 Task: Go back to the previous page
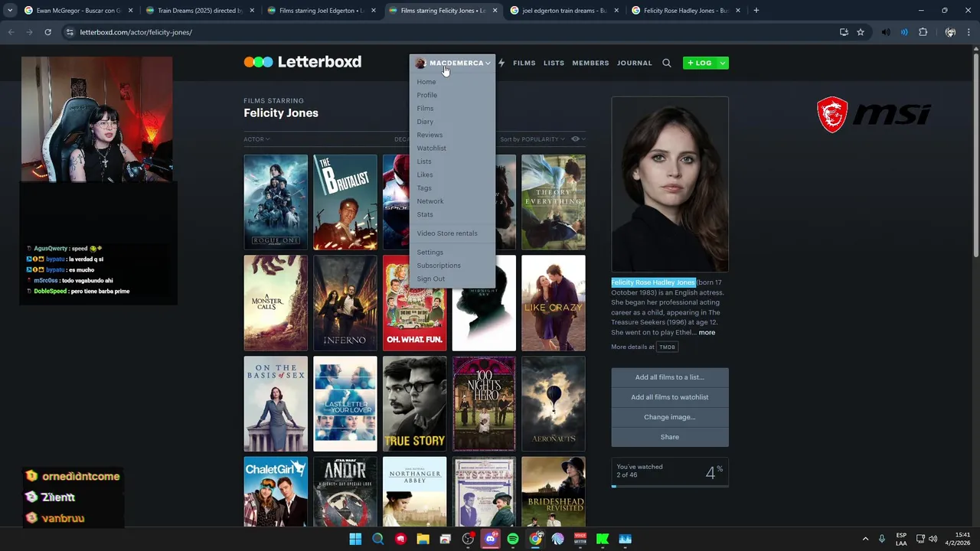click(11, 32)
